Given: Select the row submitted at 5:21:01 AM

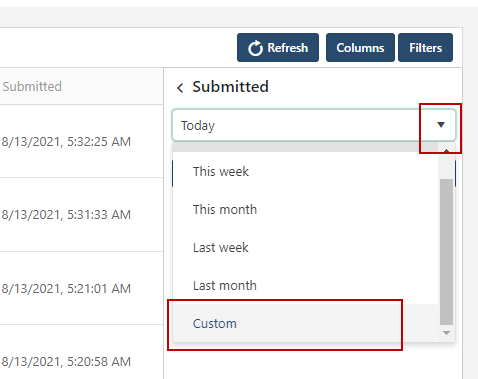Looking at the screenshot, I should pyautogui.click(x=82, y=288).
